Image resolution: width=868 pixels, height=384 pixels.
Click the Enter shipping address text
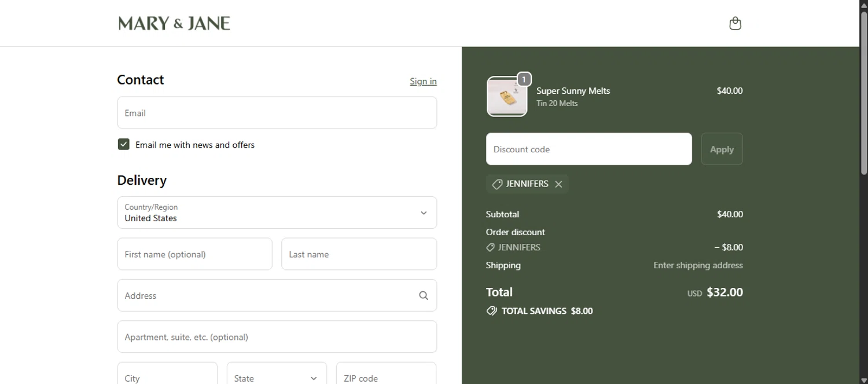(698, 265)
